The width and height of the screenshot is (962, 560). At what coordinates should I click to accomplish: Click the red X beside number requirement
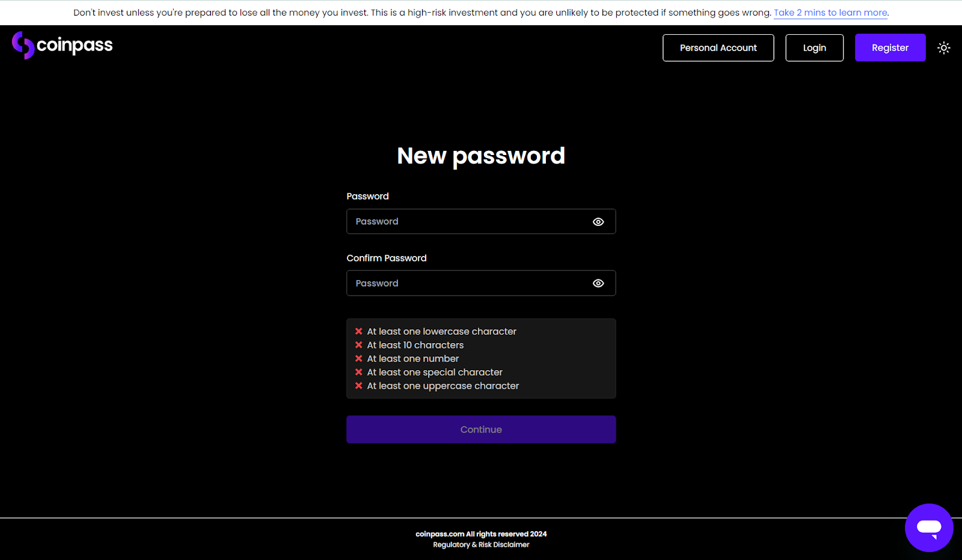359,359
